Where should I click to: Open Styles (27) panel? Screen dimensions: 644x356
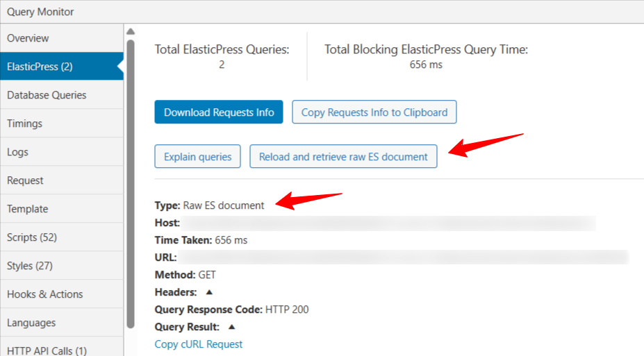[x=29, y=266]
